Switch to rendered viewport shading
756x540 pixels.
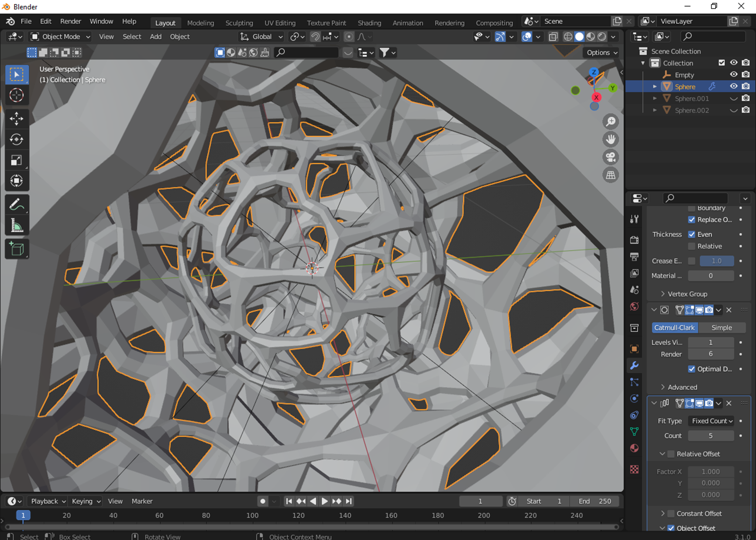[x=602, y=37]
